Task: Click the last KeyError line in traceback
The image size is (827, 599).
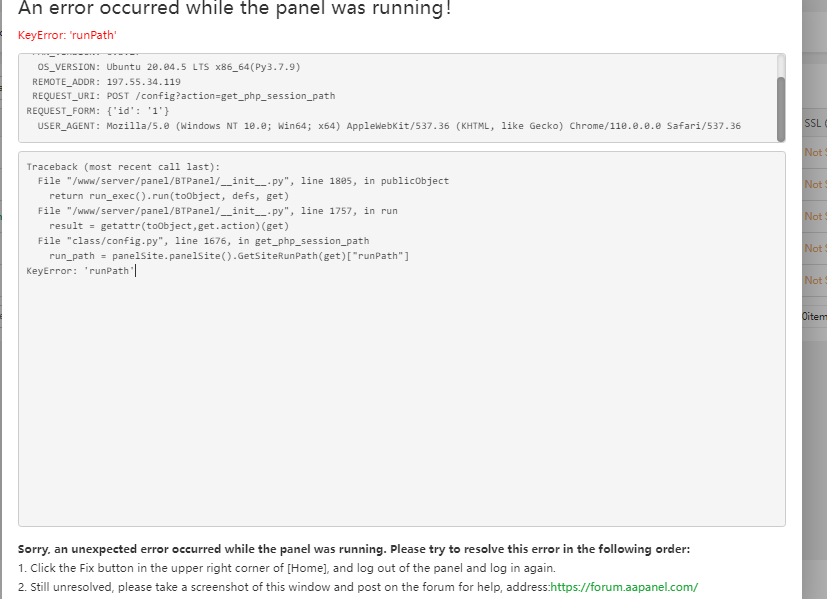Action: (80, 271)
